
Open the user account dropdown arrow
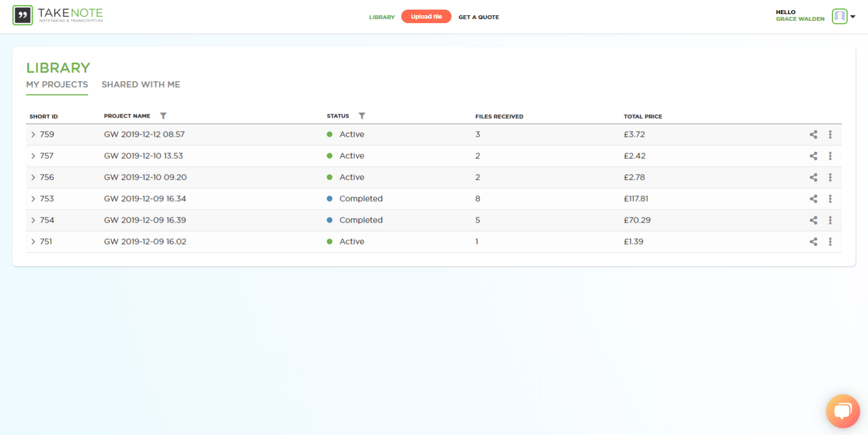pyautogui.click(x=853, y=16)
